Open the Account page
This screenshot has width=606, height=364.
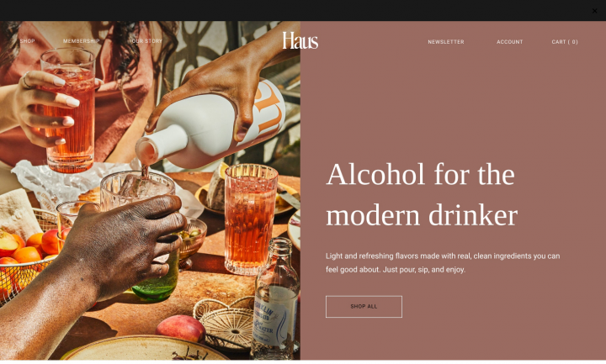pyautogui.click(x=510, y=42)
